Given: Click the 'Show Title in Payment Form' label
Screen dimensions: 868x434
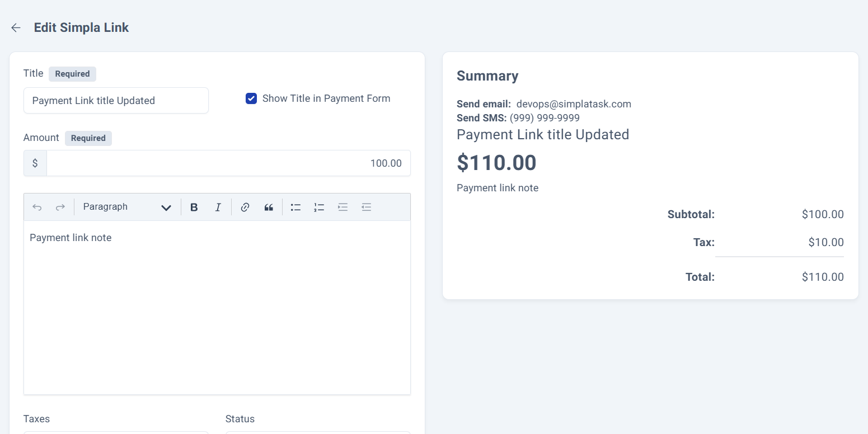Looking at the screenshot, I should 326,98.
